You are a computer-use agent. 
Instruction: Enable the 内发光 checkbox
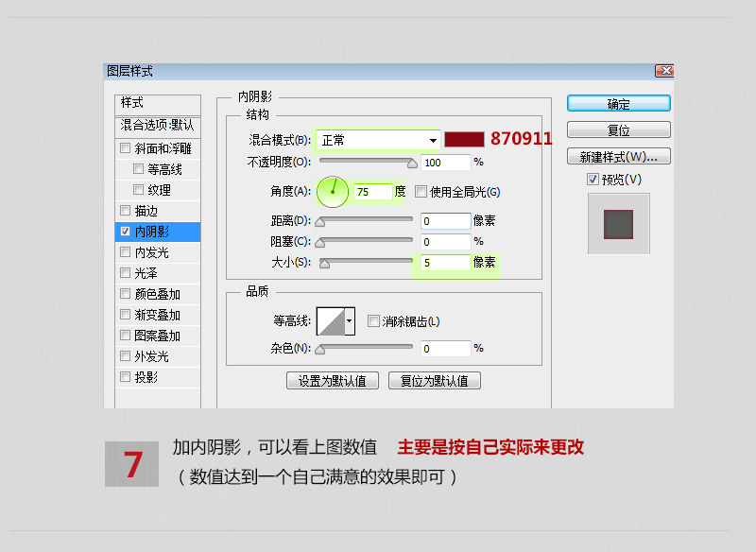coord(126,251)
